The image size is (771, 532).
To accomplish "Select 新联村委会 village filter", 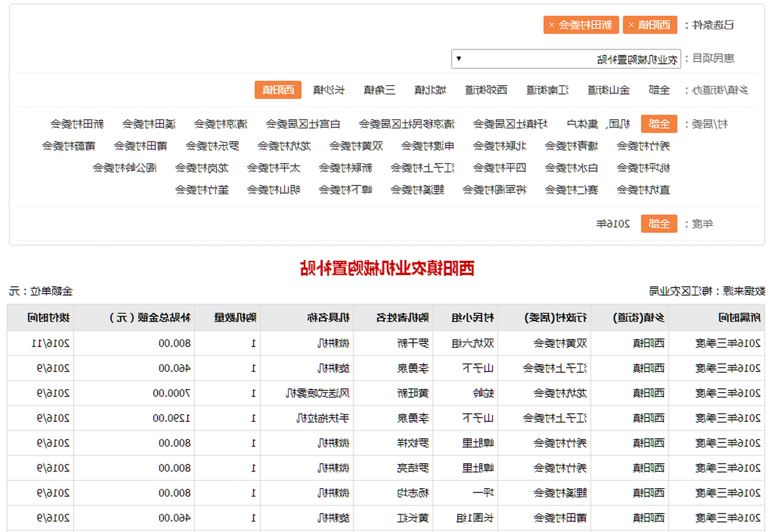I will 345,168.
